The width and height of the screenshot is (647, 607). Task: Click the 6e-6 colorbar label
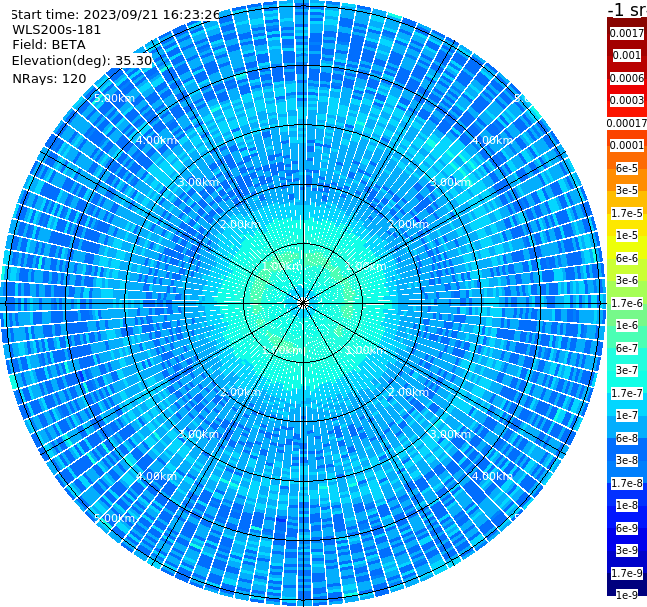(x=627, y=258)
